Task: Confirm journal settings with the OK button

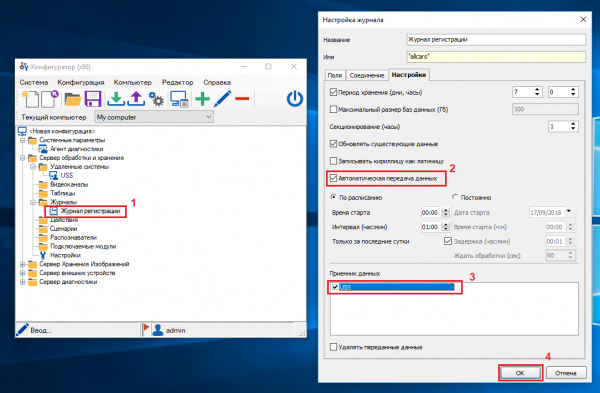Action: click(520, 373)
